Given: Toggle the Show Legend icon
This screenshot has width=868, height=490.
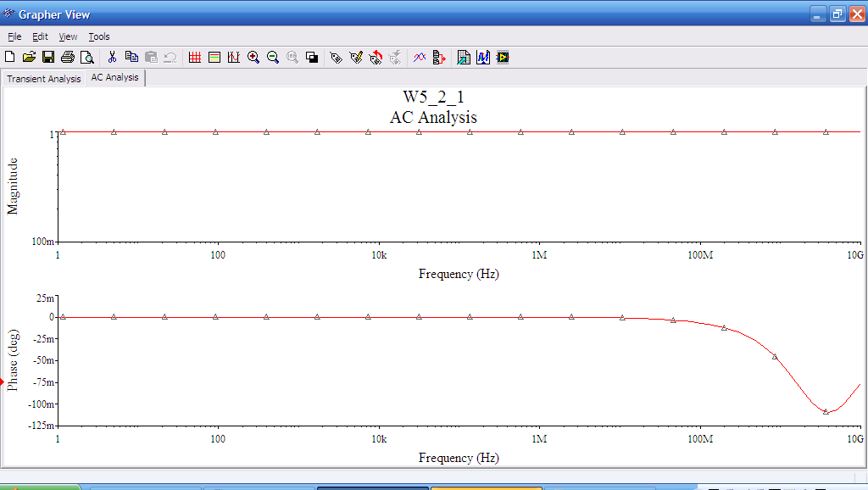Looking at the screenshot, I should tap(214, 57).
